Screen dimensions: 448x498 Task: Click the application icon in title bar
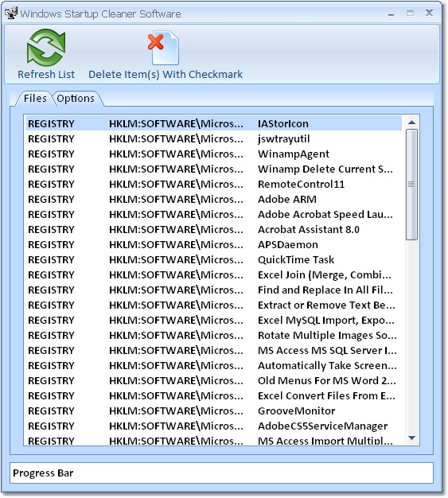point(11,14)
